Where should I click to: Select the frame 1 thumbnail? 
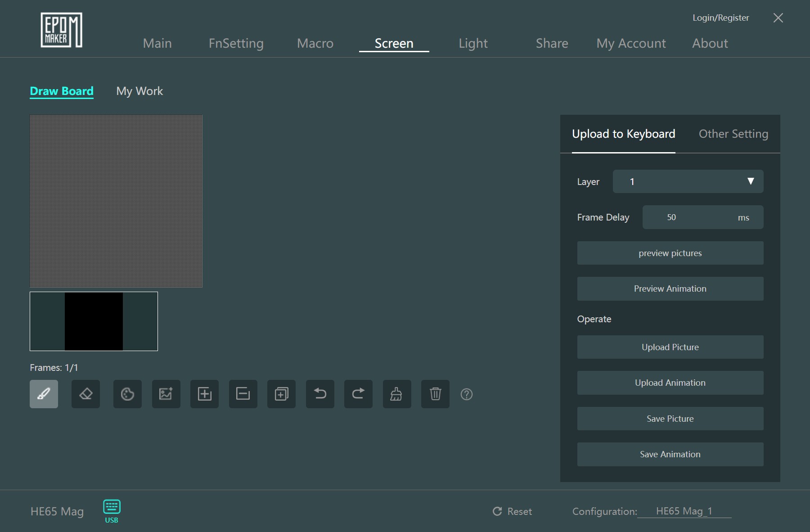(94, 321)
